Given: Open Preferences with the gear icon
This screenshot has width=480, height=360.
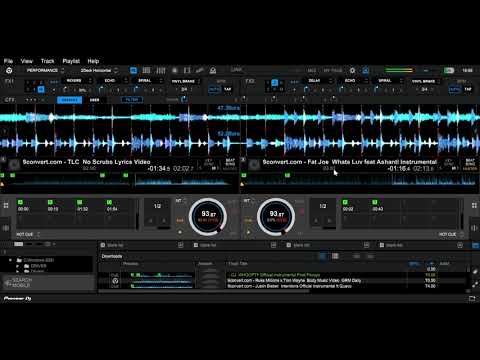Looking at the screenshot, I should pos(352,70).
